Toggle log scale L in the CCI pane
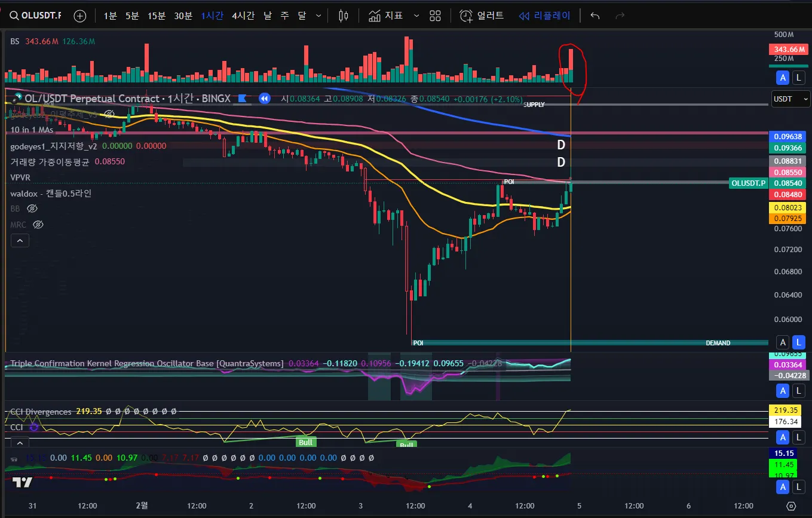812x518 pixels. coord(798,437)
